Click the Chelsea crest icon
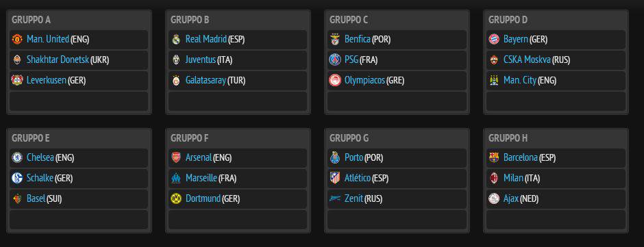Image resolution: width=644 pixels, height=247 pixels. (17, 157)
